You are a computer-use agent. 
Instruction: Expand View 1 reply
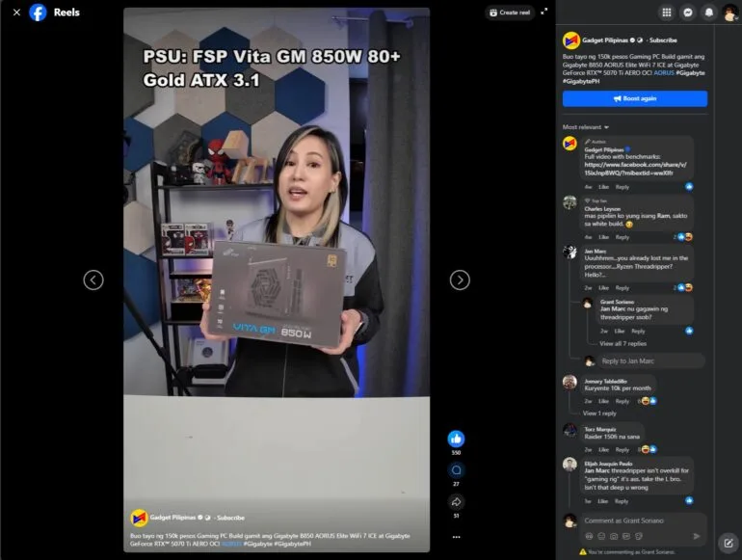click(599, 413)
